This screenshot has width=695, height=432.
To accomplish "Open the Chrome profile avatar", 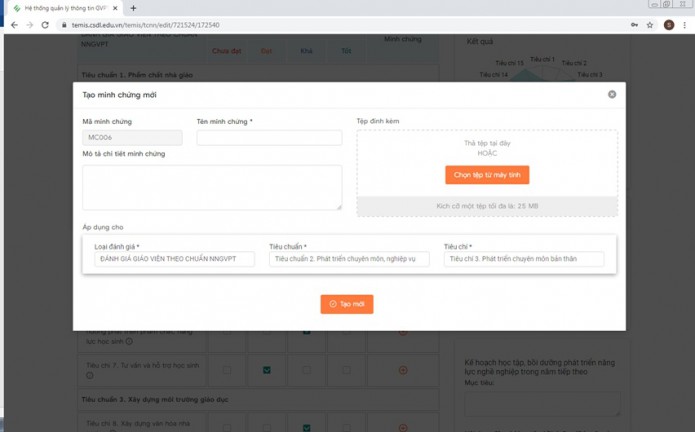I will [669, 25].
